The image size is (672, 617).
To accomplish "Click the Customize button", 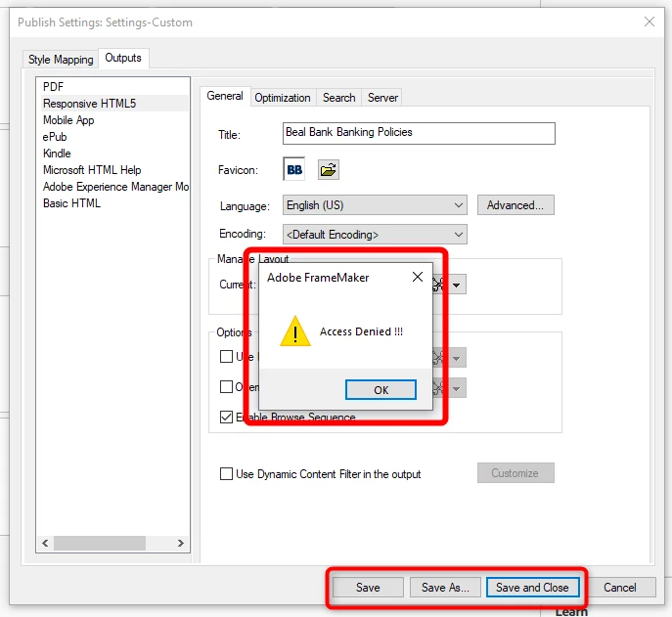I will [515, 473].
